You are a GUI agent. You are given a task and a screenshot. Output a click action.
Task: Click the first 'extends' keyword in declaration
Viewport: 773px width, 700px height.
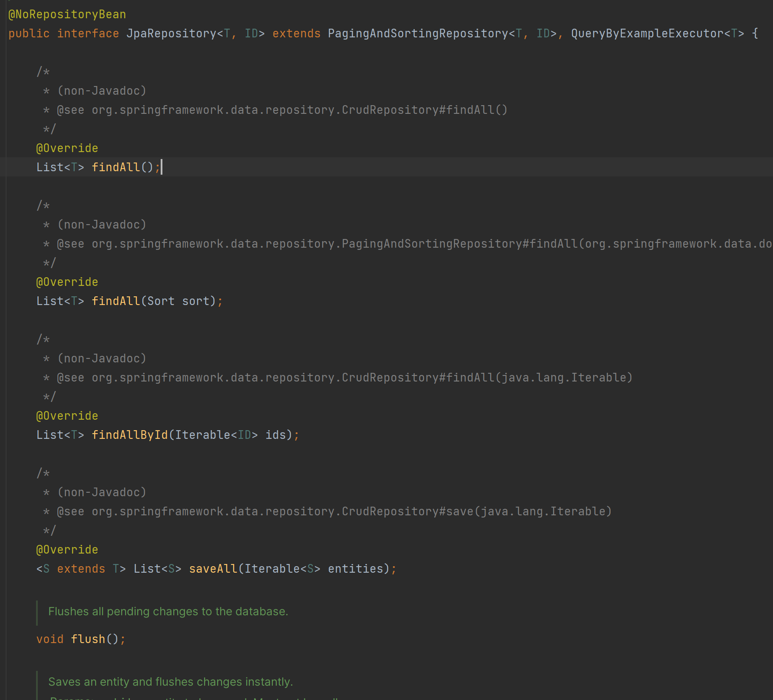coord(297,33)
